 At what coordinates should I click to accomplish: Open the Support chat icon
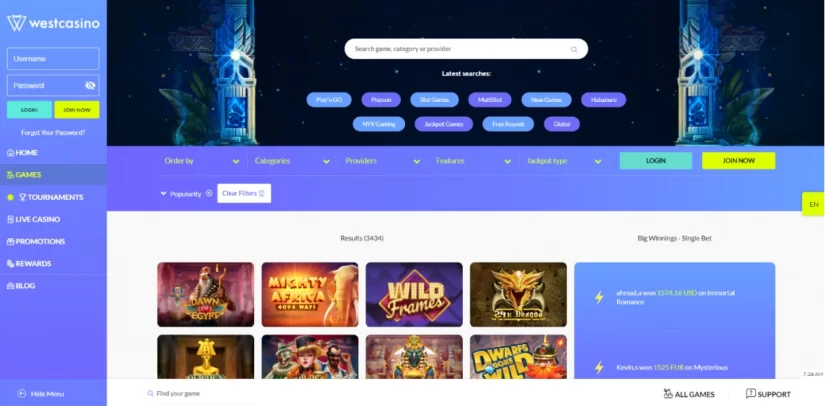[x=751, y=393]
